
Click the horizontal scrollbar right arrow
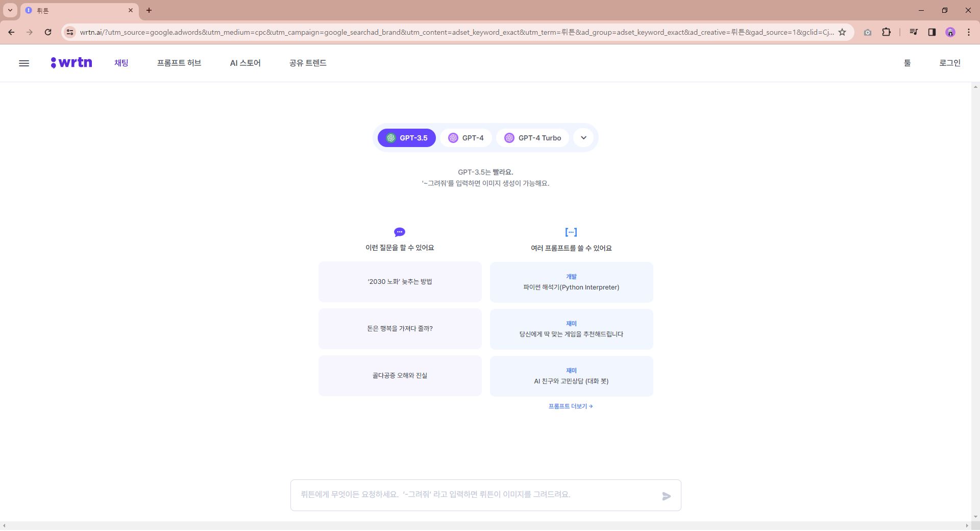point(967,526)
